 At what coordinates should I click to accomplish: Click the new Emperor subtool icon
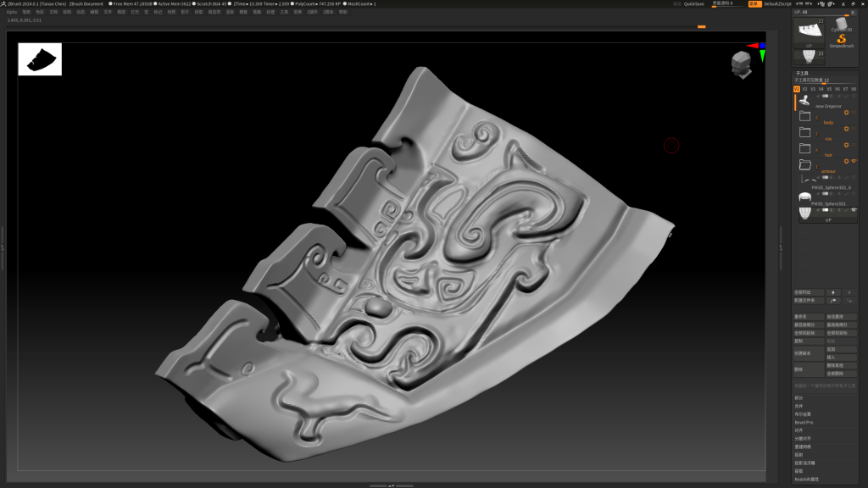(x=804, y=100)
